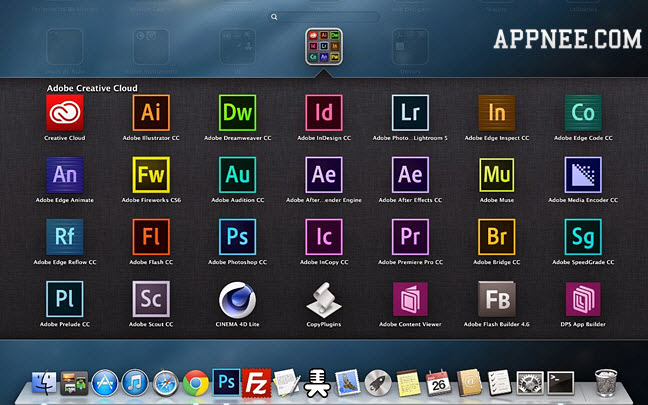Launch Google Chrome from the Dock
This screenshot has width=648, height=405.
196,383
